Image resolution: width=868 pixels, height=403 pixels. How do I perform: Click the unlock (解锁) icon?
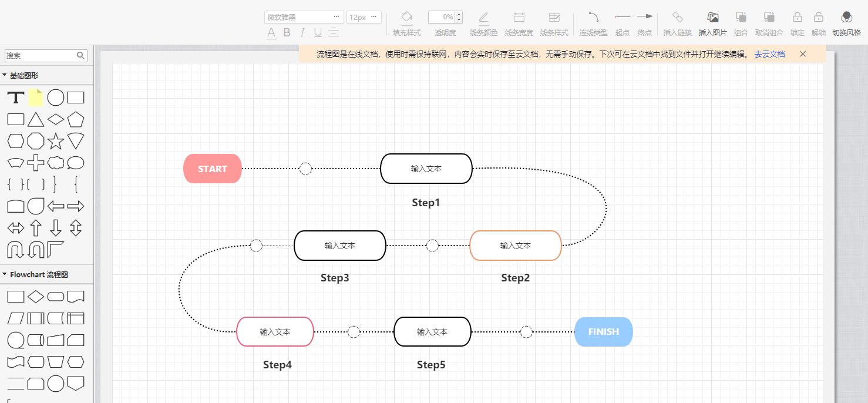click(x=818, y=17)
